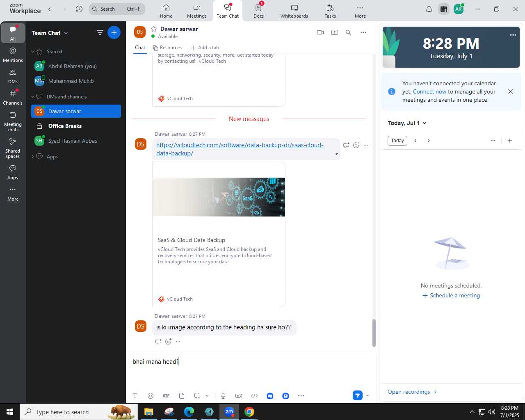525x420 pixels.
Task: Click the Today button in calendar
Action: (397, 141)
